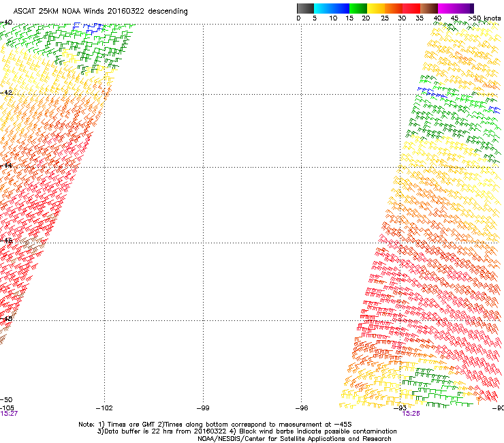The width and height of the screenshot is (504, 443).
Task: Click the -99 longitude axis label
Action: (203, 408)
